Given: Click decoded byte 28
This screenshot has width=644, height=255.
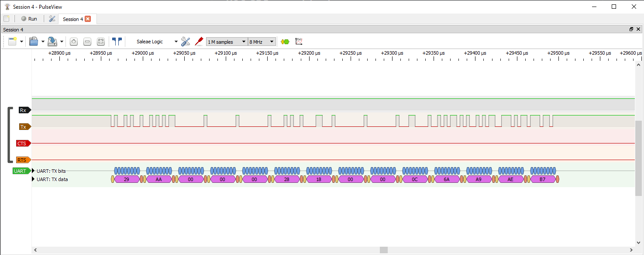Looking at the screenshot, I should tap(287, 179).
